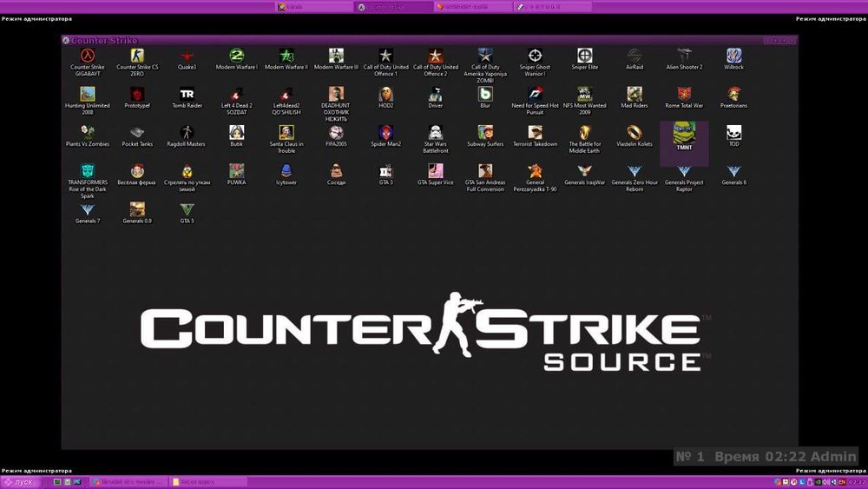The height and width of the screenshot is (489, 868).
Task: Open Generals IraqWar icon
Action: coord(584,171)
